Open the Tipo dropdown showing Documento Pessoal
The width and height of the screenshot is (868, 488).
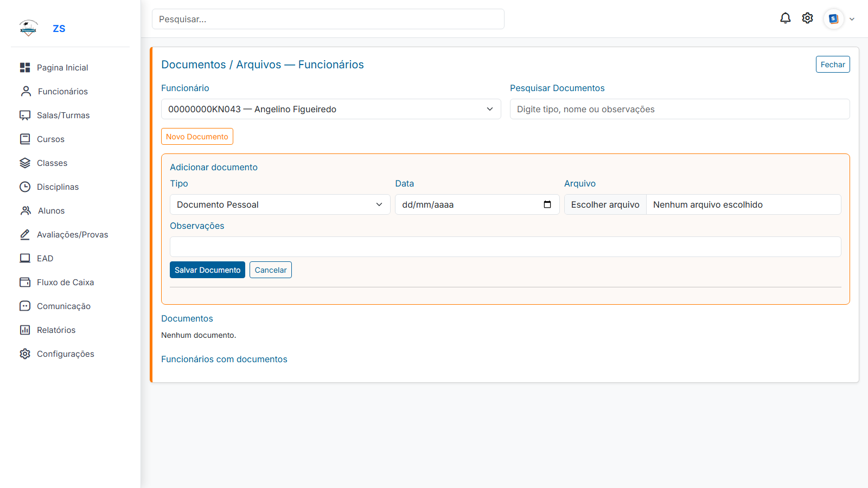[280, 204]
